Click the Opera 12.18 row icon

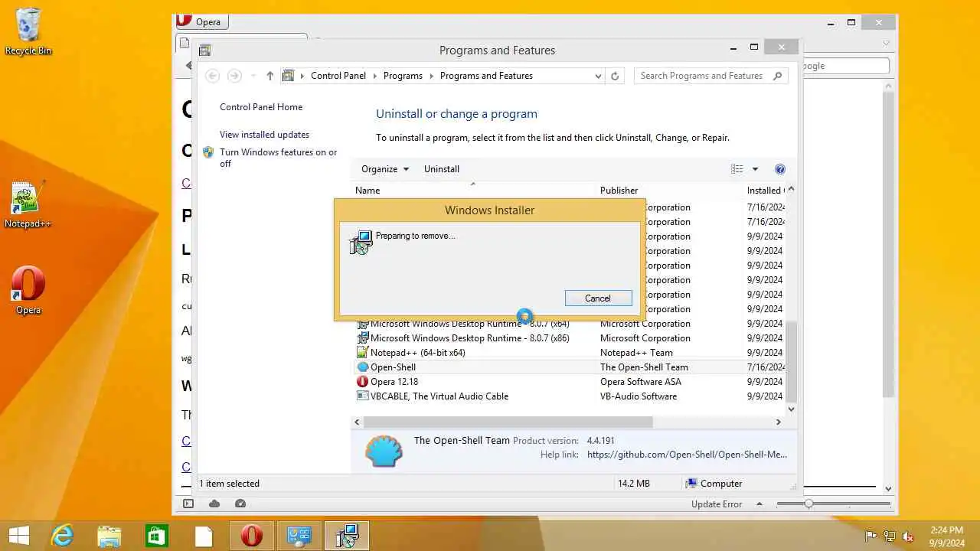pyautogui.click(x=363, y=382)
